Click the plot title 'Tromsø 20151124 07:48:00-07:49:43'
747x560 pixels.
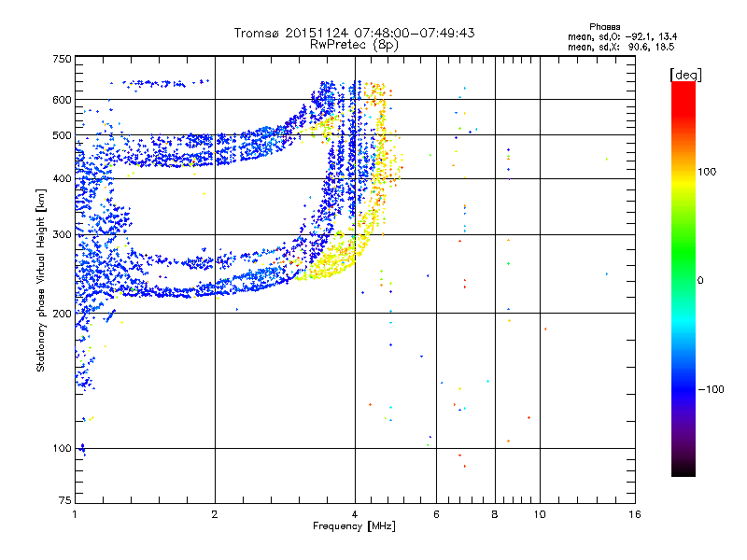point(354,33)
